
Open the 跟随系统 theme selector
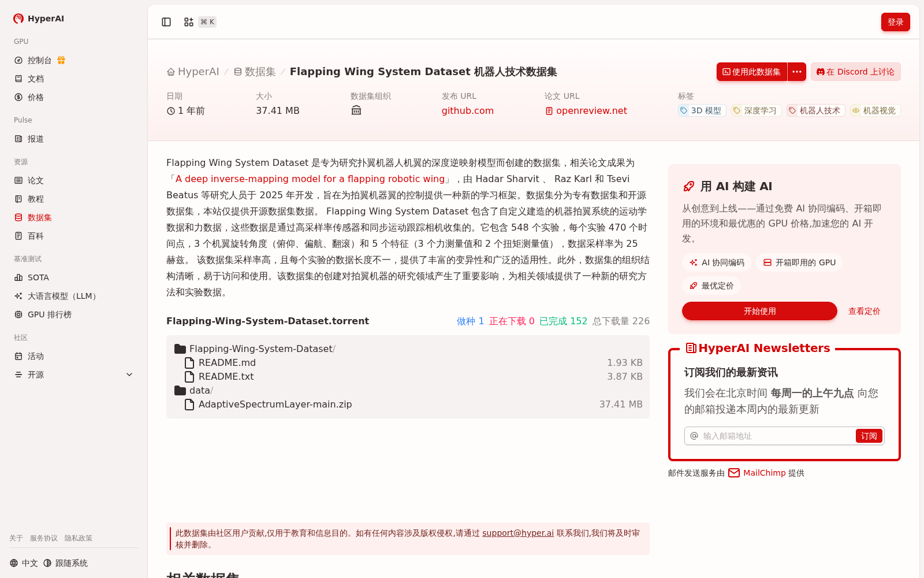coord(65,563)
